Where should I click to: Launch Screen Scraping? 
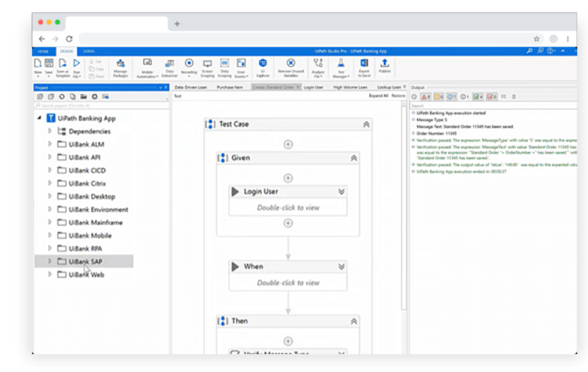(x=207, y=68)
